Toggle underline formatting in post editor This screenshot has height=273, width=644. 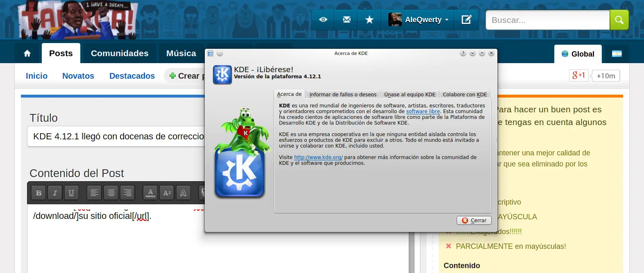(71, 193)
